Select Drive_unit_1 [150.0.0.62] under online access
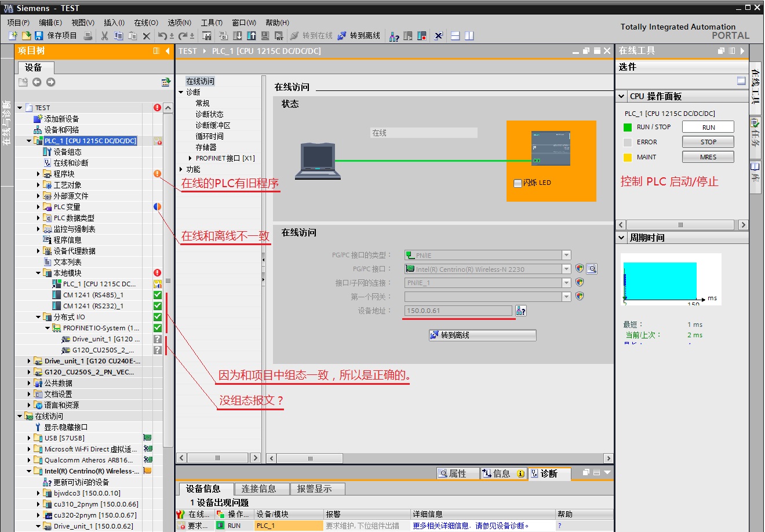 point(93,526)
